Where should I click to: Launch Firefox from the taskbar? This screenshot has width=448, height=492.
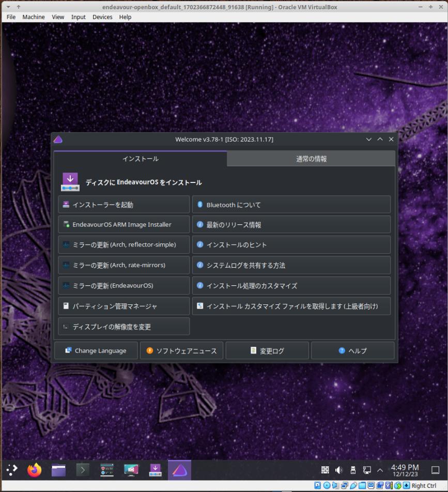[x=35, y=470]
